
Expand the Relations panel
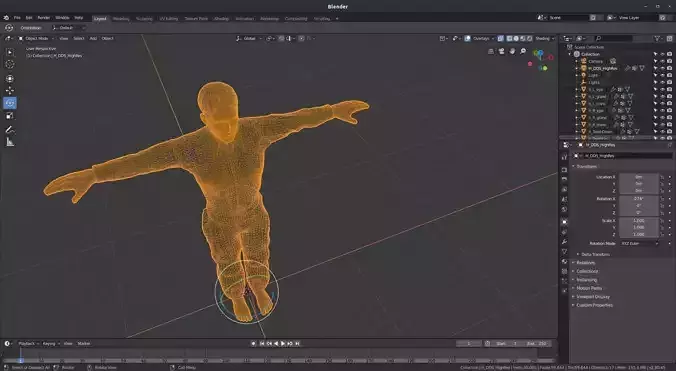[585, 262]
